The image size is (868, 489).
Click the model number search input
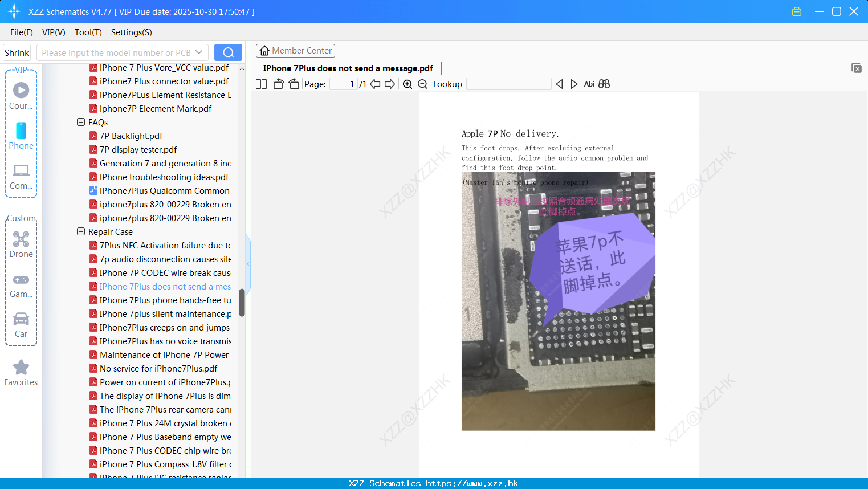[116, 52]
